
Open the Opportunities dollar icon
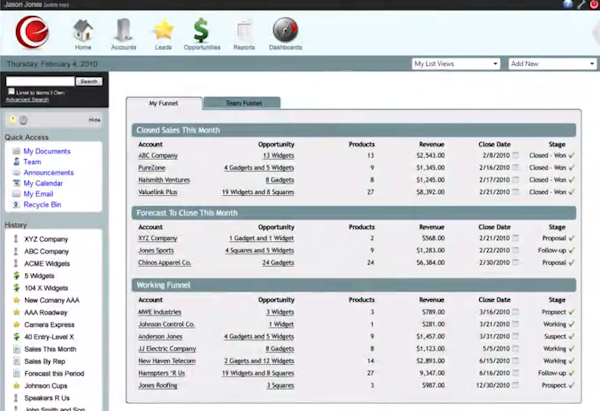[x=201, y=30]
